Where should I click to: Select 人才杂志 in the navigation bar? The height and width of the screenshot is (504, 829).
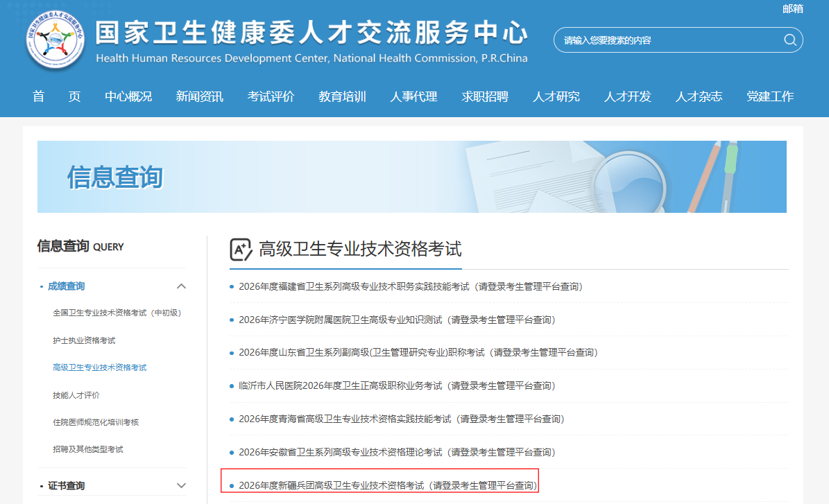(x=699, y=96)
